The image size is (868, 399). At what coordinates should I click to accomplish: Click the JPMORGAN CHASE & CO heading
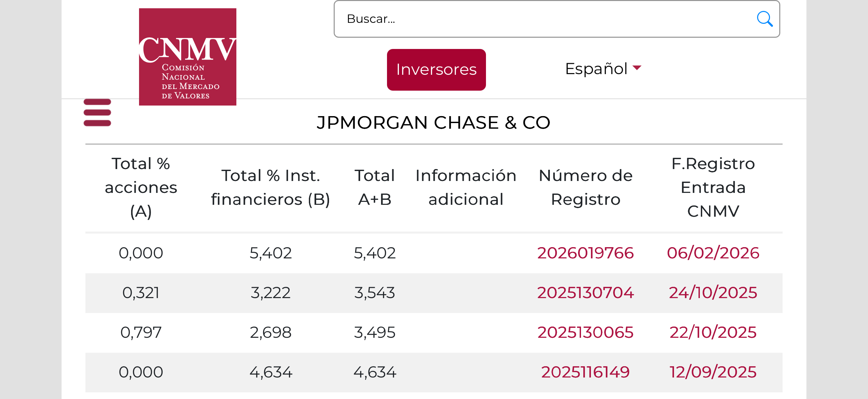point(433,122)
